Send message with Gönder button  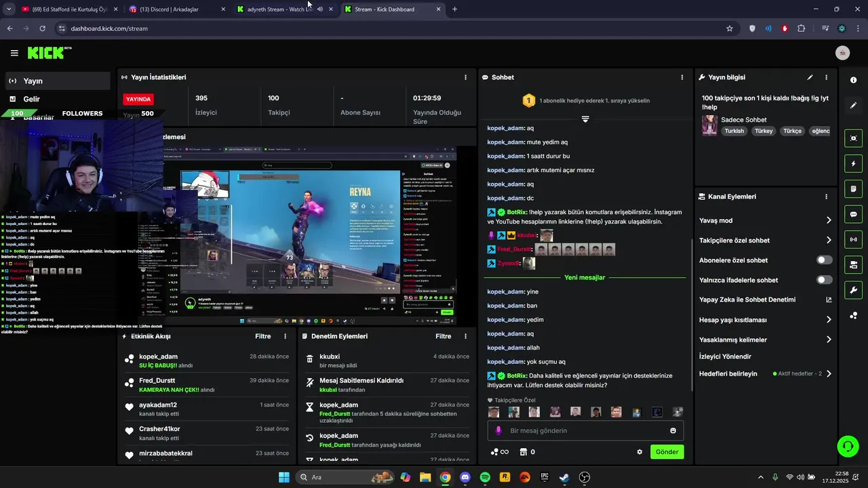click(x=667, y=452)
